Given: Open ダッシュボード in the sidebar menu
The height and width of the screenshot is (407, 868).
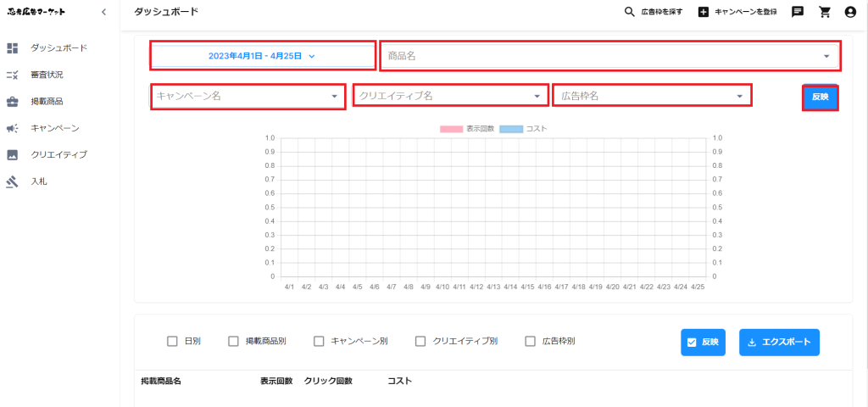Looking at the screenshot, I should [x=59, y=48].
